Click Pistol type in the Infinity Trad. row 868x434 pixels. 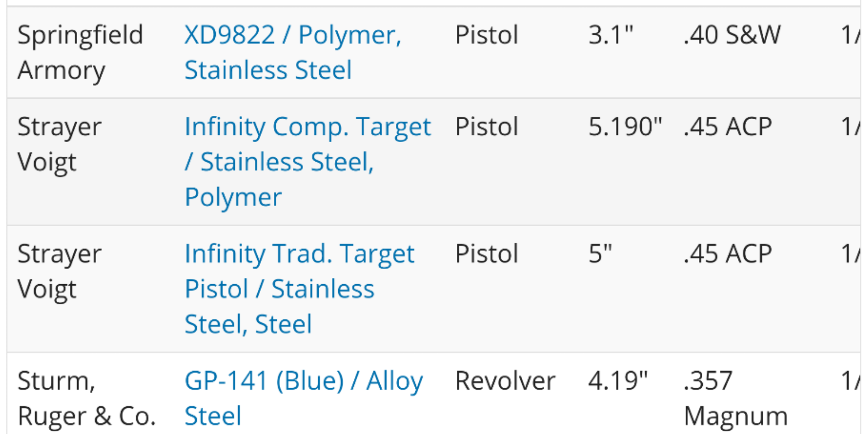pyautogui.click(x=487, y=254)
